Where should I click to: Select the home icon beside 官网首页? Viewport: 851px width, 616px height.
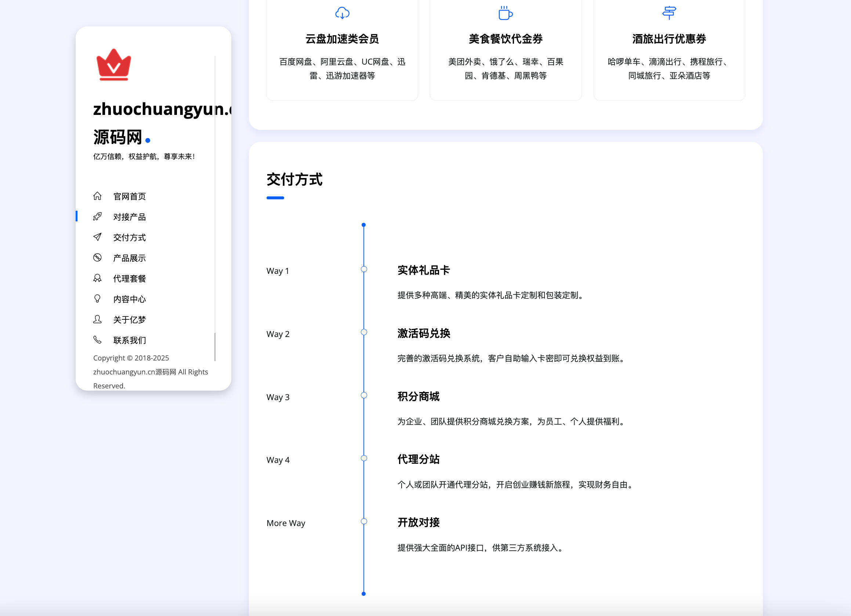[98, 195]
